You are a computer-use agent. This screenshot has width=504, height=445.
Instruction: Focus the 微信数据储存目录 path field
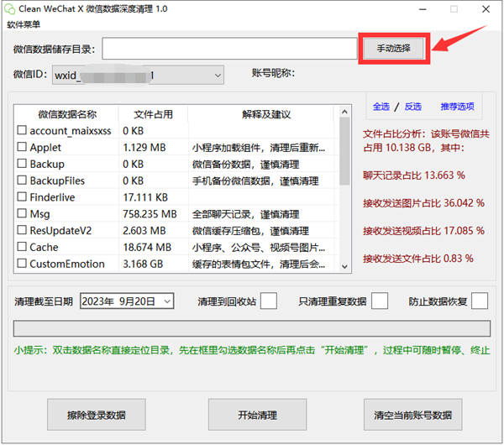point(229,49)
